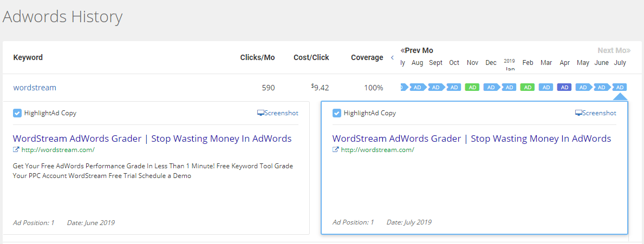Click the Aug month label

click(x=417, y=63)
